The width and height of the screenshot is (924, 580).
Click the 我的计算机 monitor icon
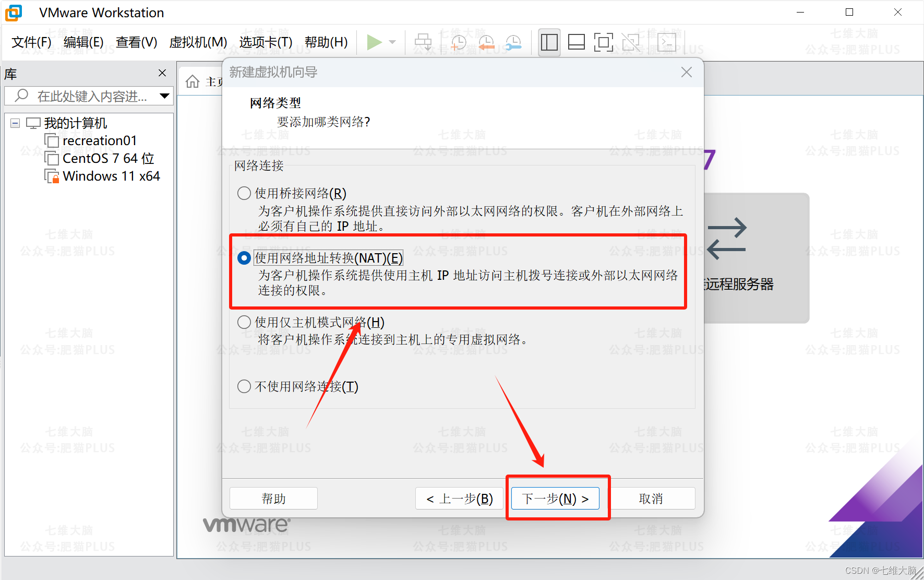[x=33, y=123]
